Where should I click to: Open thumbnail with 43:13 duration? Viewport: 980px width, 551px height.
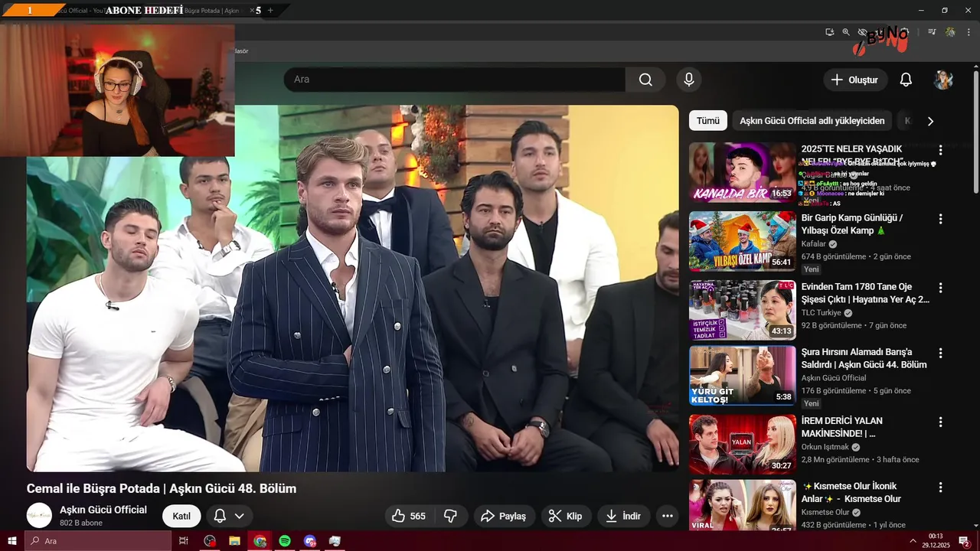(x=743, y=310)
